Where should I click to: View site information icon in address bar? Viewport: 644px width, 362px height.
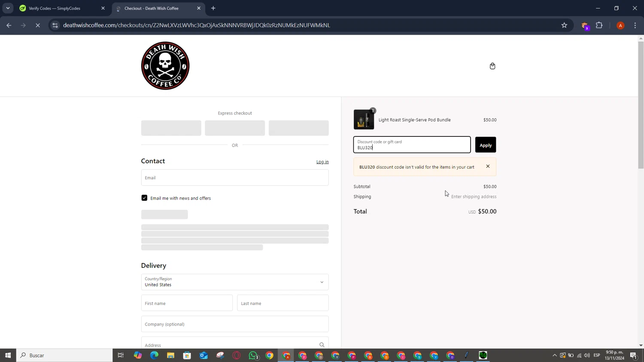point(55,25)
